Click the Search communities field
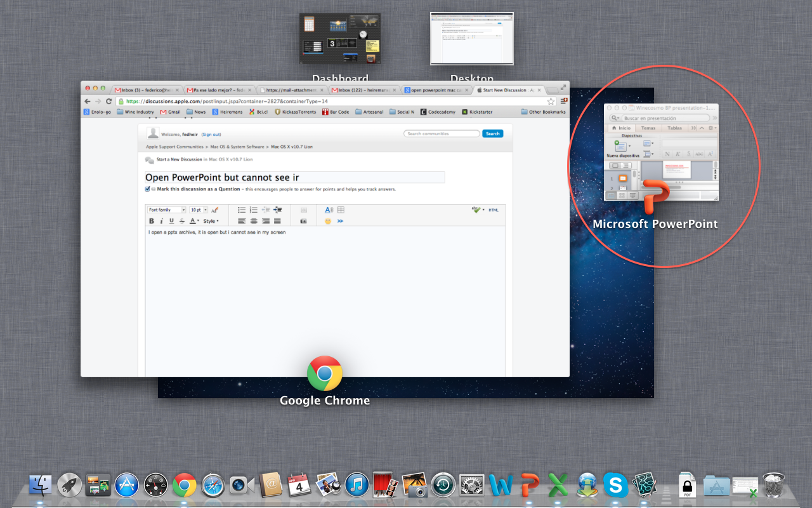This screenshot has height=508, width=812. click(x=442, y=134)
